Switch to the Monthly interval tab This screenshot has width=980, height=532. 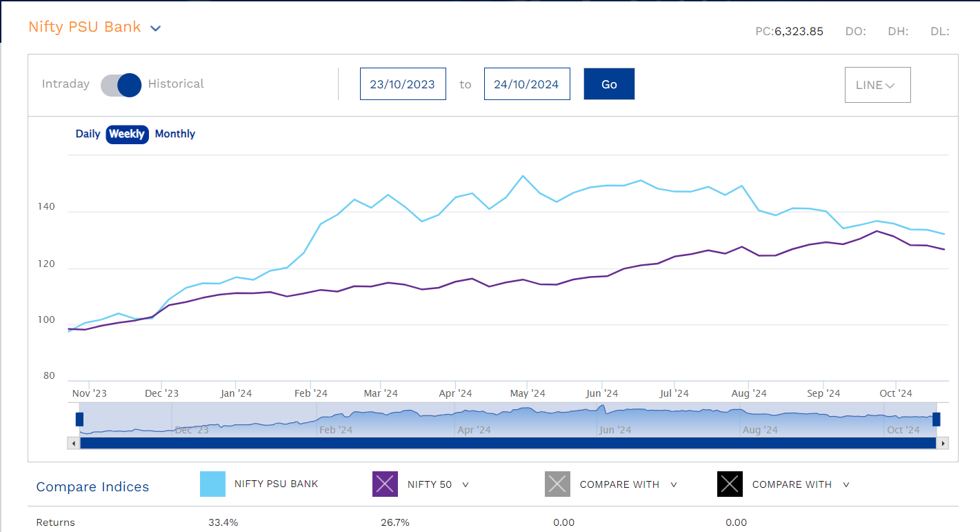coord(175,134)
